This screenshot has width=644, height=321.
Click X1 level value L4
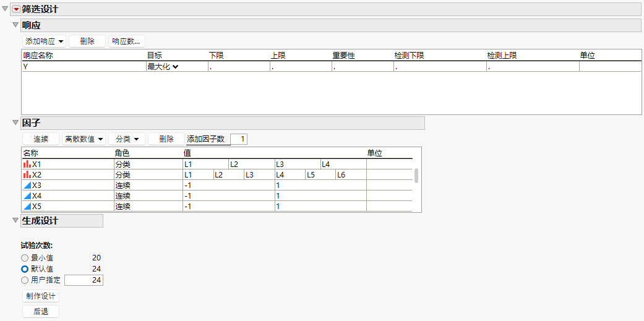tap(343, 165)
